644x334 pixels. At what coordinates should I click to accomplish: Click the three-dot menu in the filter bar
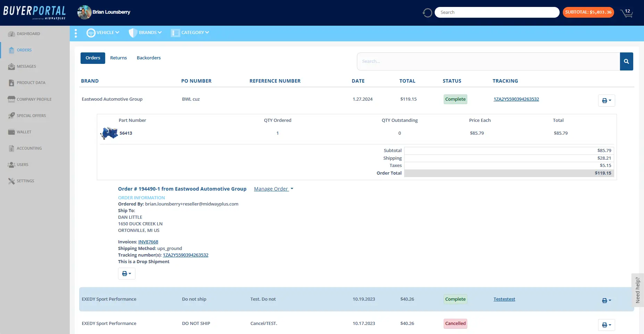[x=76, y=33]
